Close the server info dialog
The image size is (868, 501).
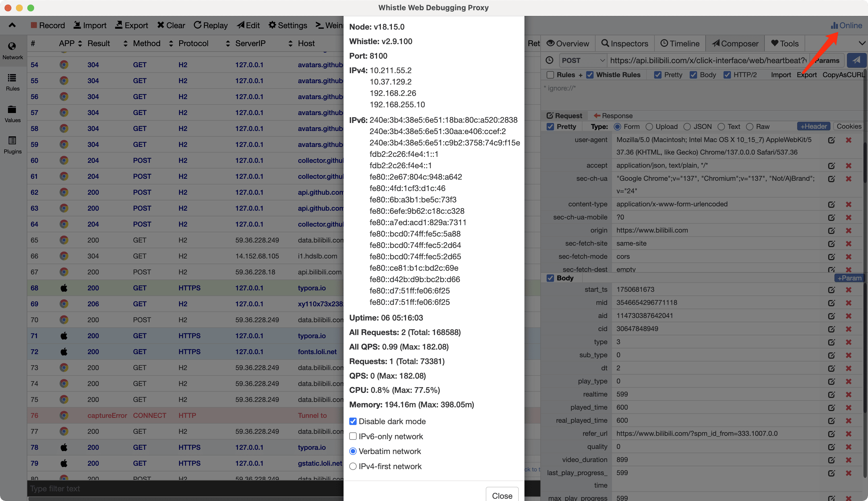pos(502,495)
